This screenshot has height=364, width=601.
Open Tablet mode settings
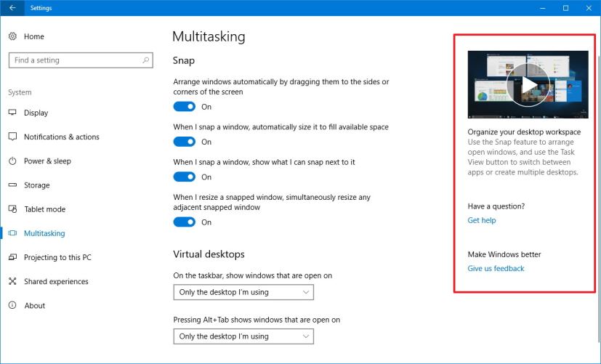[45, 209]
